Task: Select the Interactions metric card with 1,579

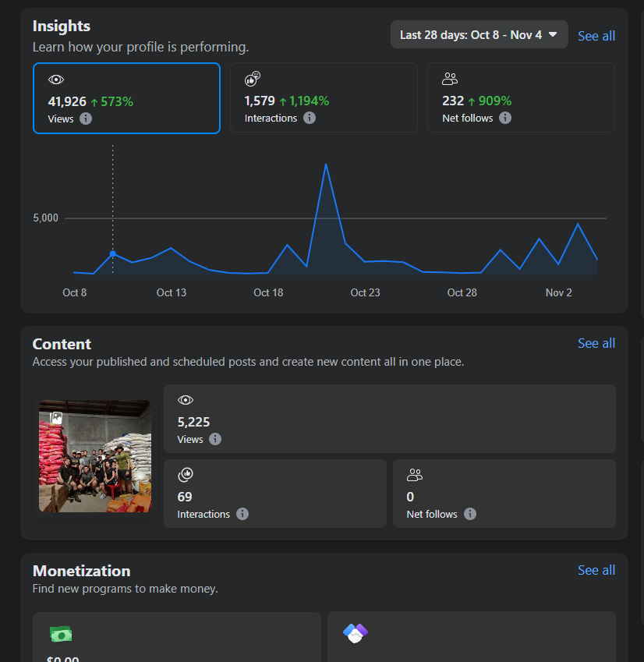Action: pyautogui.click(x=324, y=98)
